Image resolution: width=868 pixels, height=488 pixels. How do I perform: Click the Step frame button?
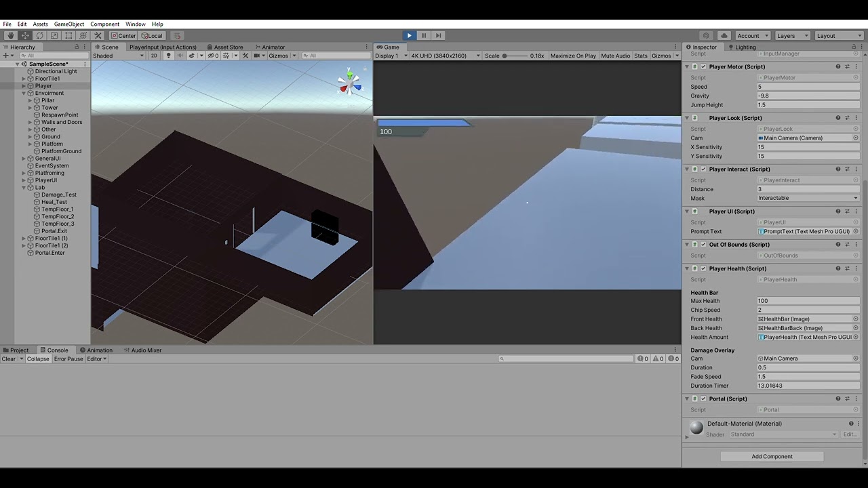[437, 35]
